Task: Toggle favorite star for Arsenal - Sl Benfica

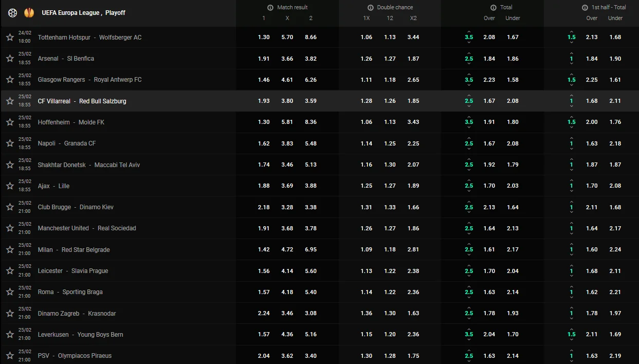Action: [10, 59]
